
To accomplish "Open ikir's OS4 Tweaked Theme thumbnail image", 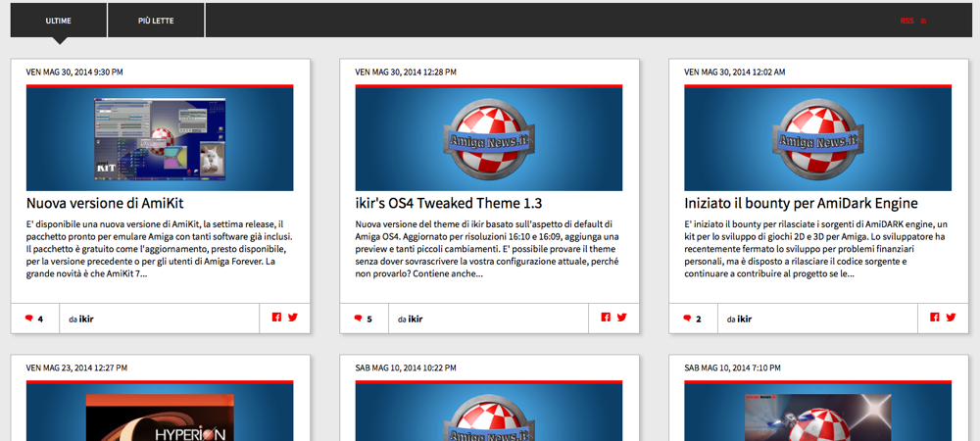I will click(489, 138).
